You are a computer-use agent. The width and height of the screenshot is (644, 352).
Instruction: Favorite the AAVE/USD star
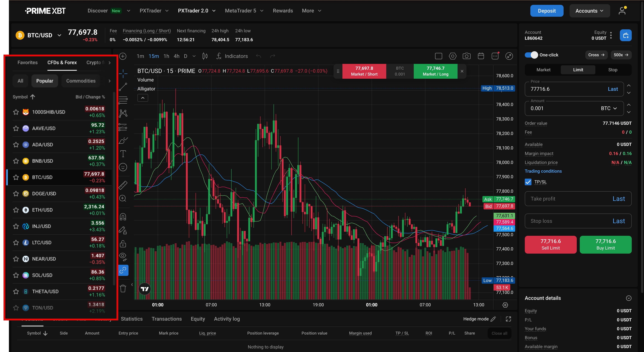pos(16,128)
